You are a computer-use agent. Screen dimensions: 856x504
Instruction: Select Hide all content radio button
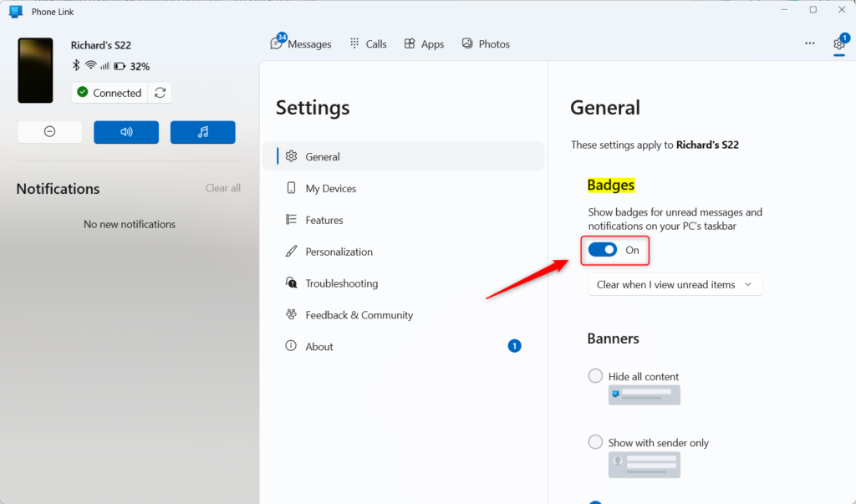click(595, 376)
